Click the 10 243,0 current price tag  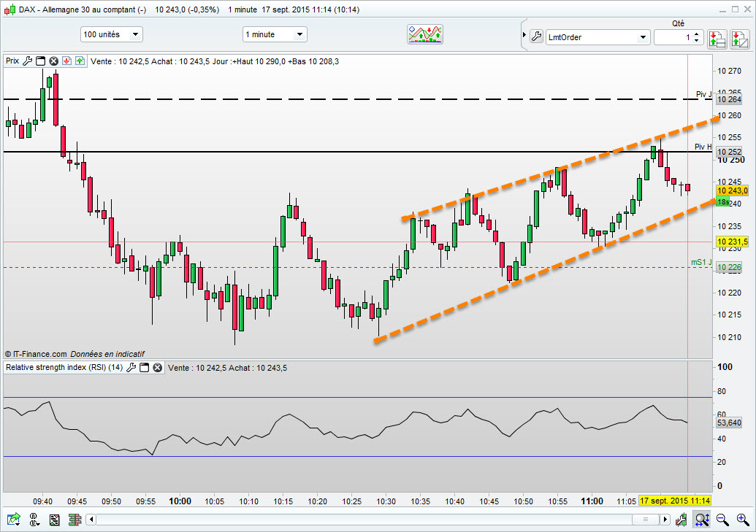(x=733, y=190)
